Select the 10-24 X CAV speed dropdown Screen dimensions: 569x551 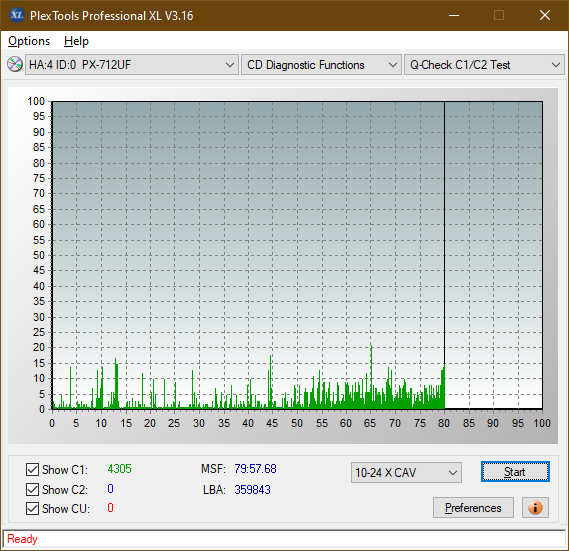click(406, 473)
